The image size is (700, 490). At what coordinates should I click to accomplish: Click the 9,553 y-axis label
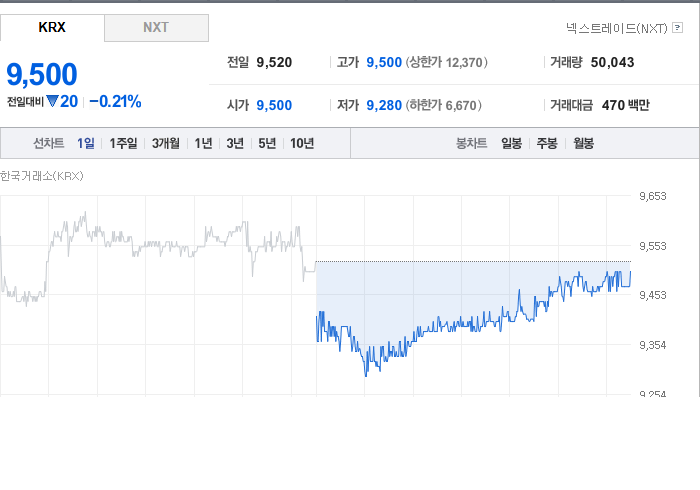653,246
